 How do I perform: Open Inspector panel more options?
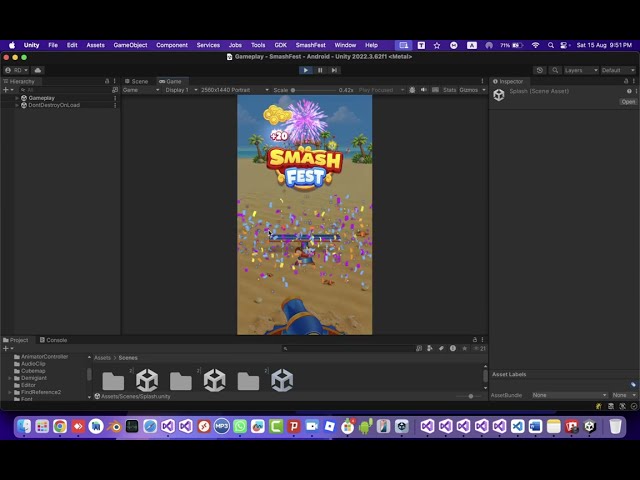coord(634,81)
